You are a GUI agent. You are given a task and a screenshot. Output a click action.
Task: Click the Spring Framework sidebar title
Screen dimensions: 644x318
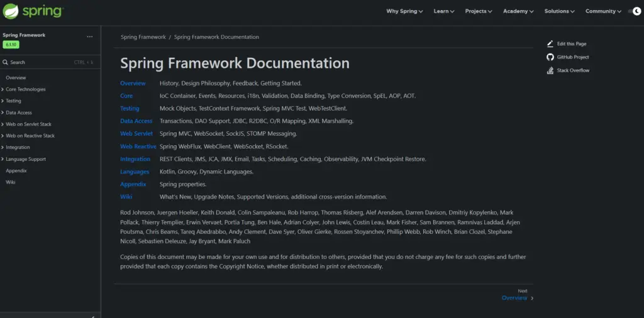24,35
